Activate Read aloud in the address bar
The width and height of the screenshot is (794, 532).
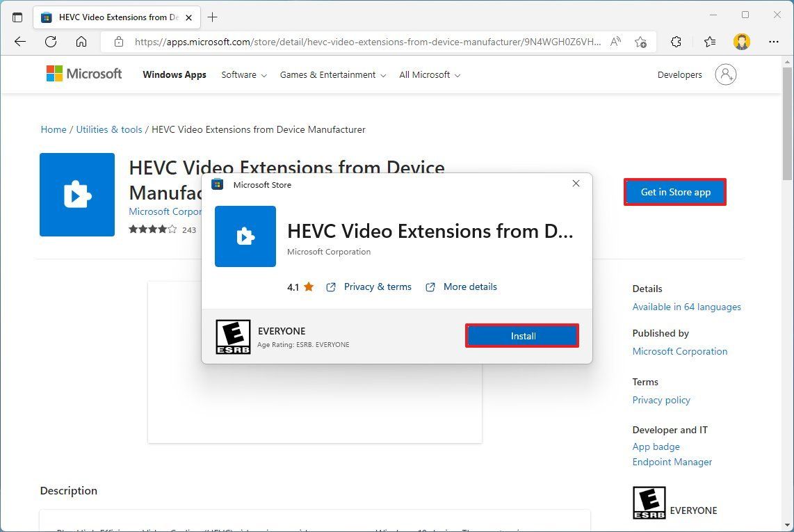[615, 42]
